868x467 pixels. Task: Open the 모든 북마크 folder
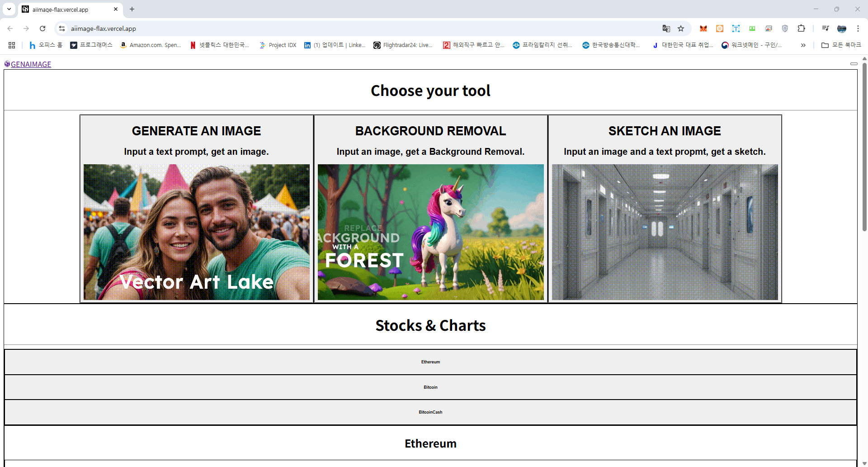pos(841,45)
